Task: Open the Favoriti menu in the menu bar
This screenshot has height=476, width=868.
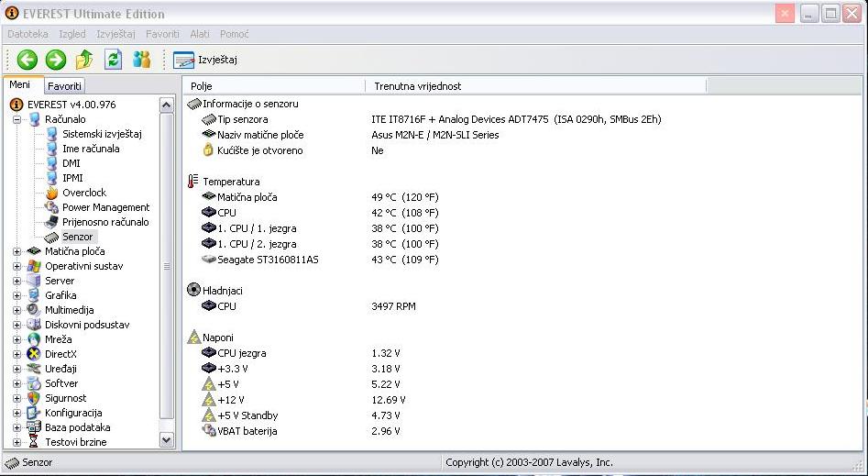Action: [162, 34]
